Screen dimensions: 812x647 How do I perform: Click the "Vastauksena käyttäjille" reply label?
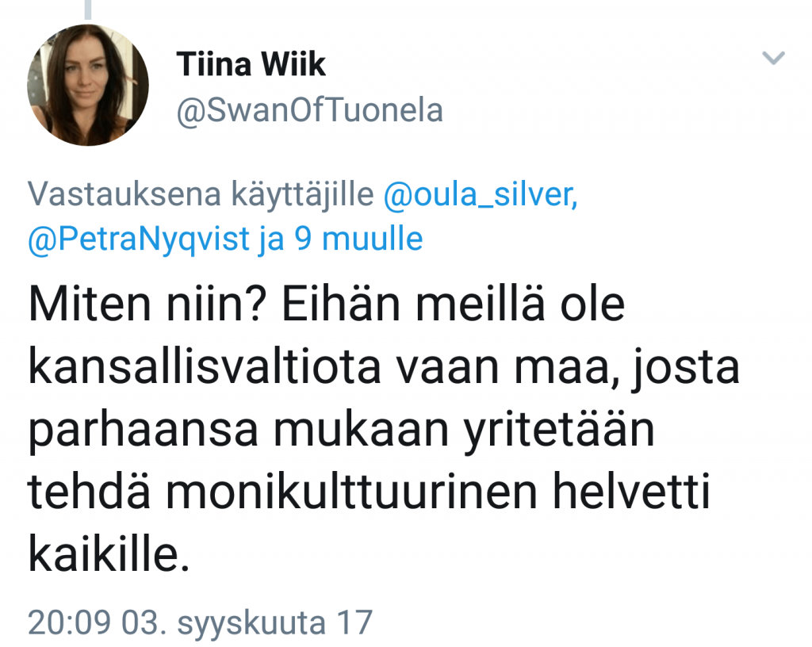(201, 194)
